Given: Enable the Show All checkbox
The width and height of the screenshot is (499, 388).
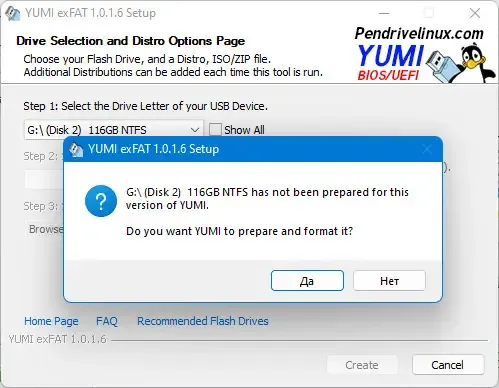Looking at the screenshot, I should [215, 130].
